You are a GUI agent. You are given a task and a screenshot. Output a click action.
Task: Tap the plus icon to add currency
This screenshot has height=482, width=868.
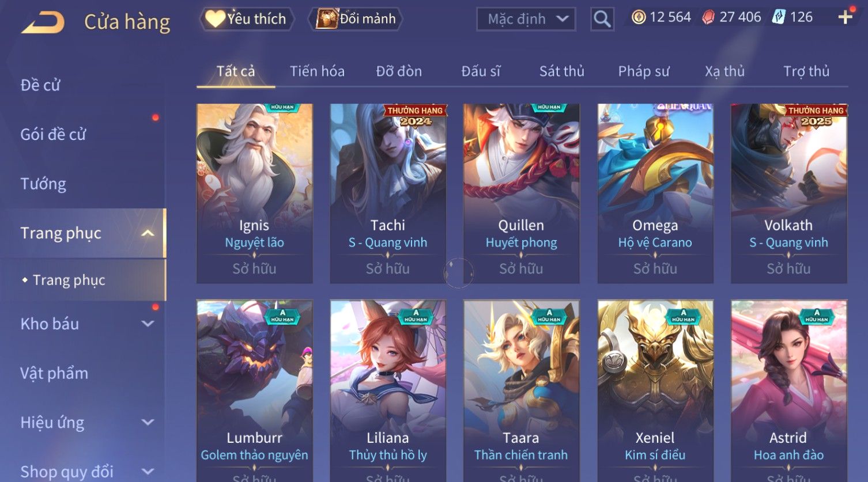point(845,17)
